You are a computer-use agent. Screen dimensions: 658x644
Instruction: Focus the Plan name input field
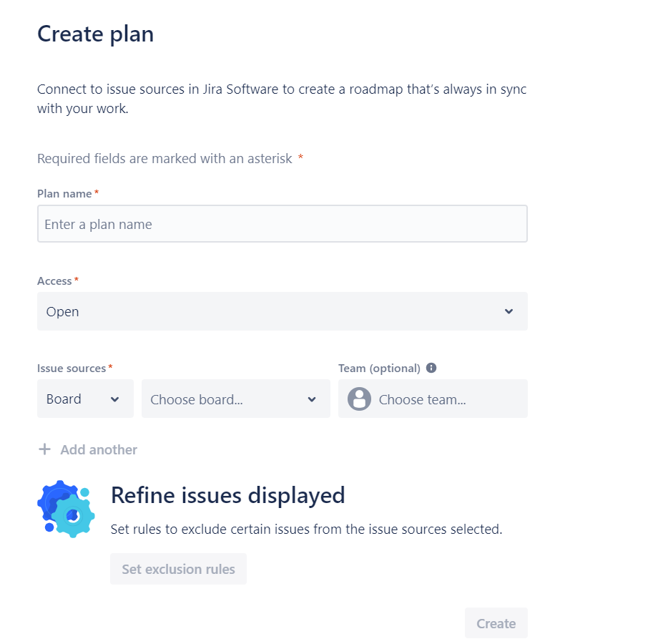283,224
